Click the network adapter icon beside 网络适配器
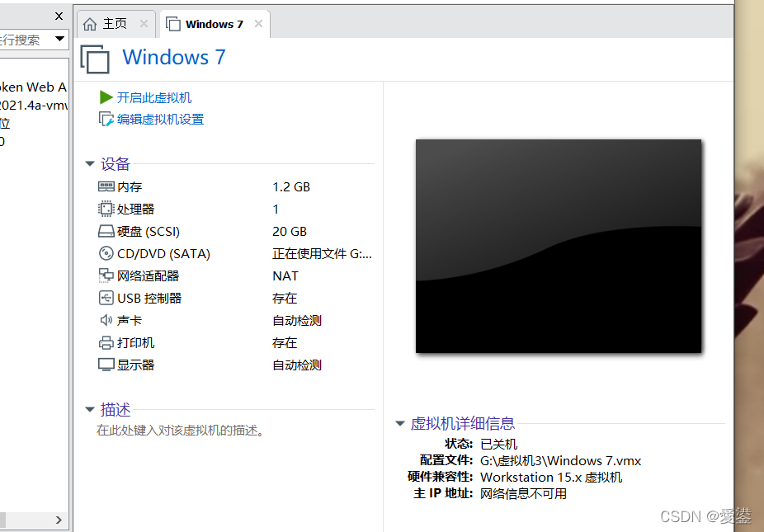The height and width of the screenshot is (532, 764). coord(106,275)
